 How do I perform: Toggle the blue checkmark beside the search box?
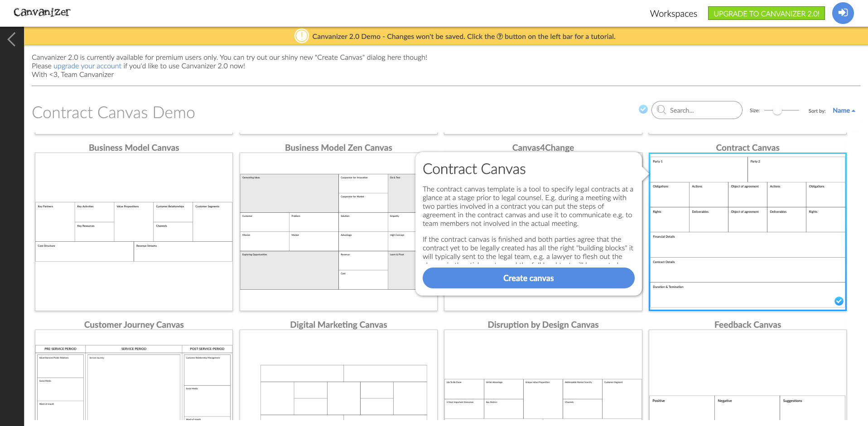(643, 109)
